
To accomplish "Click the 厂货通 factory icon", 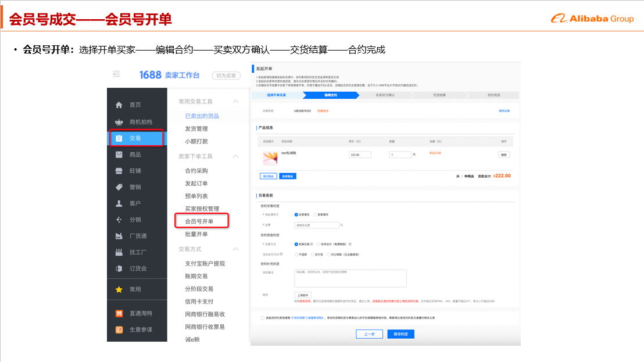I will (x=119, y=236).
